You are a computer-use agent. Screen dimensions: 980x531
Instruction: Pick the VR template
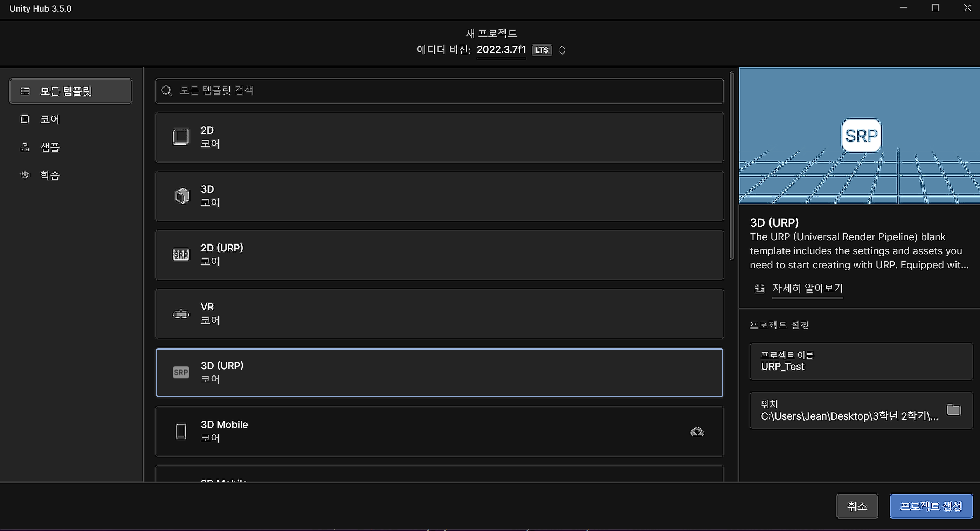click(x=440, y=314)
